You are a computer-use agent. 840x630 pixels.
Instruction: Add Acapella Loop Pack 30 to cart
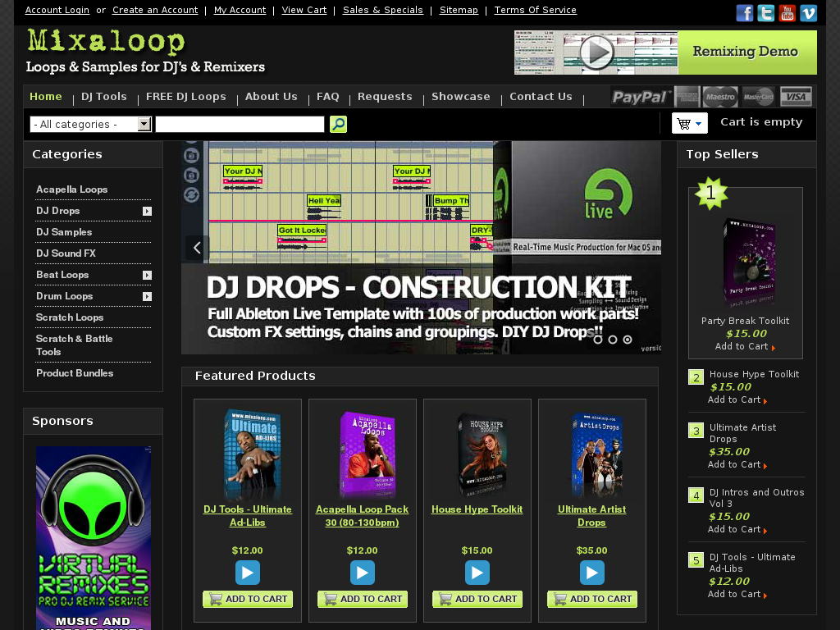[362, 599]
